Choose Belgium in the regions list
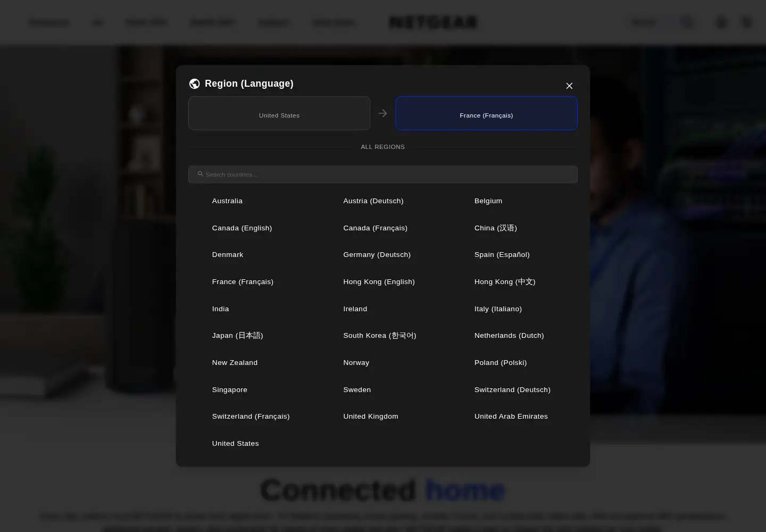 pyautogui.click(x=488, y=201)
